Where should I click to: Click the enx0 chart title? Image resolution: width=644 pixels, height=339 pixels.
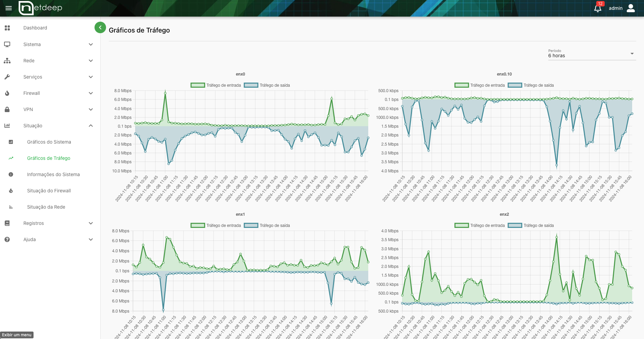point(240,74)
